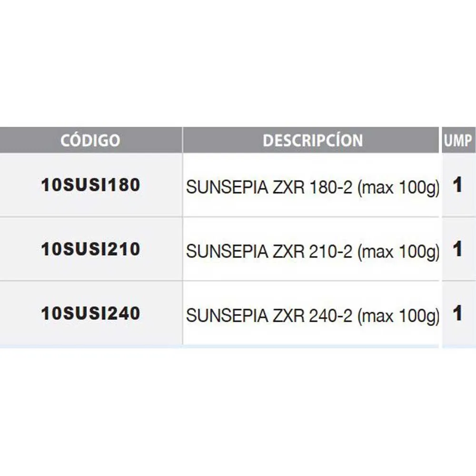The image size is (476, 476).
Task: Click "(max 100g)" in the 180-2 row
Action: [x=398, y=188]
